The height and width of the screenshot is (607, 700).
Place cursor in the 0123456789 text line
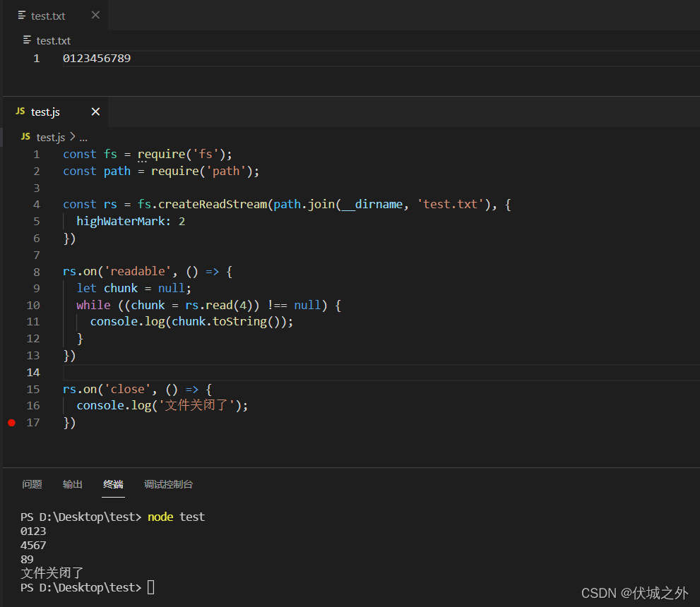click(97, 58)
